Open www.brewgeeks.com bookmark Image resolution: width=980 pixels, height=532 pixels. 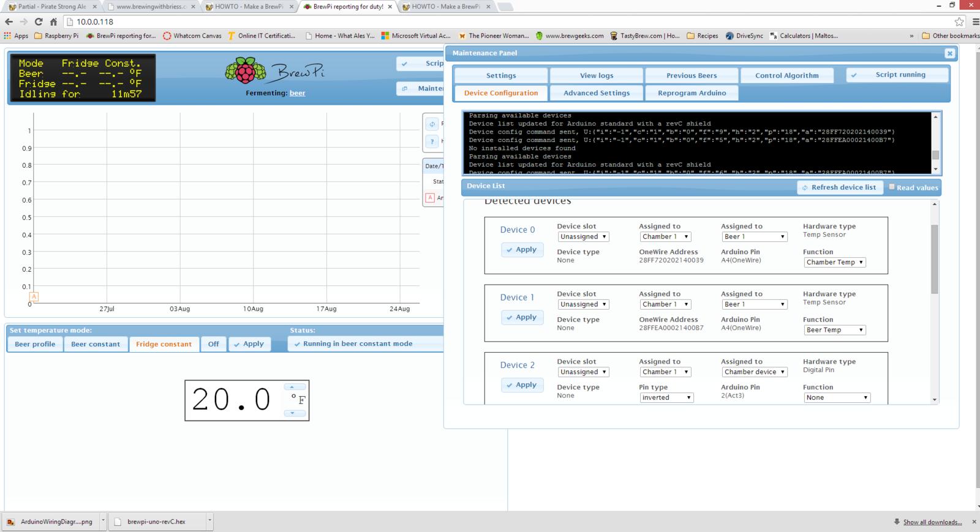pyautogui.click(x=570, y=36)
